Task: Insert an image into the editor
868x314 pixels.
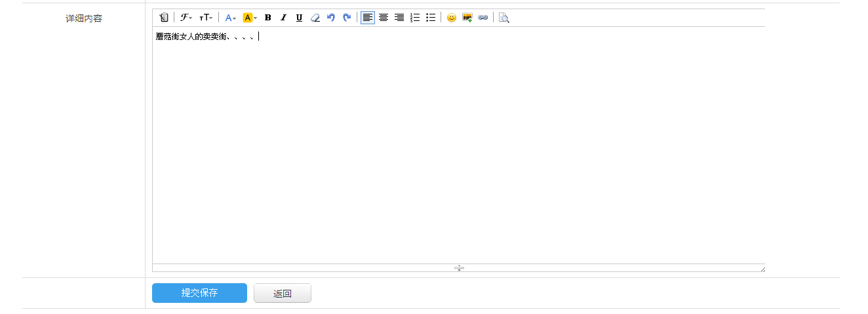Action: click(x=467, y=18)
